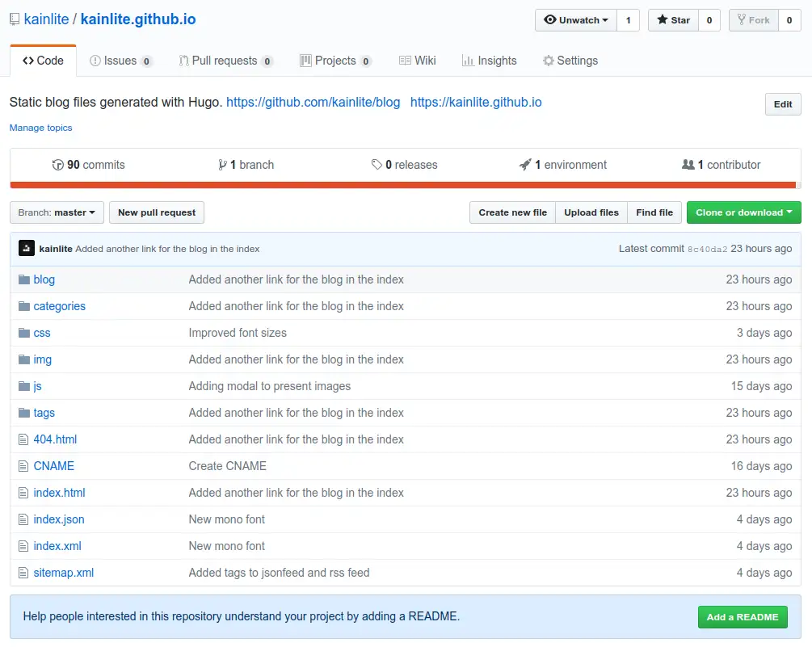Click the js folder icon
This screenshot has width=812, height=647.
23,386
